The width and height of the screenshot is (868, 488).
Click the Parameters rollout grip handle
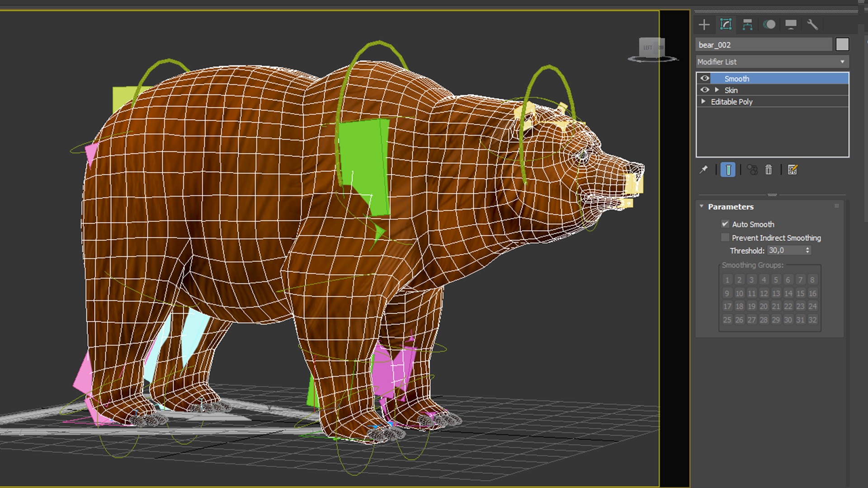point(836,206)
